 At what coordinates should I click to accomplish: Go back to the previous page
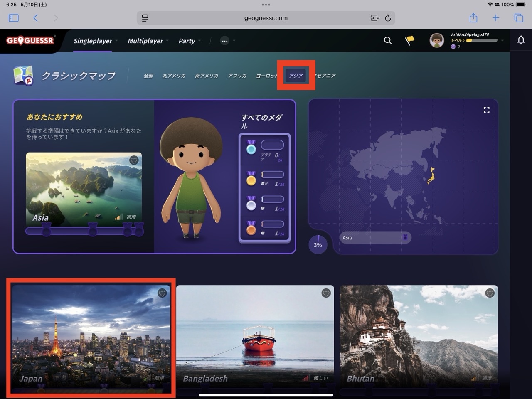click(36, 18)
